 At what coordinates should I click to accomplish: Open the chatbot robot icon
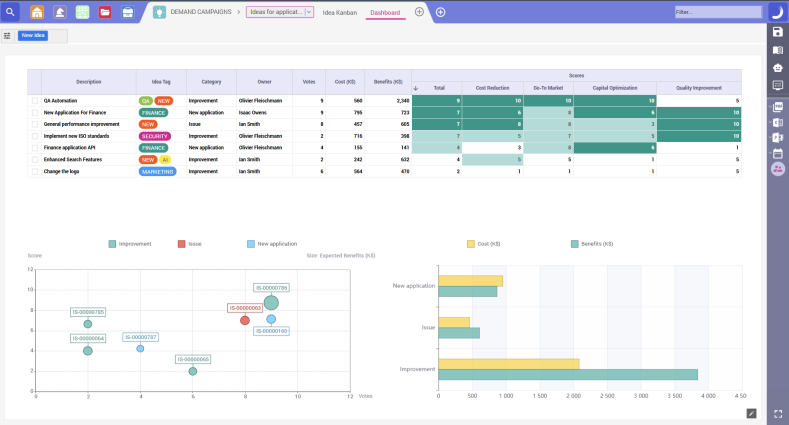click(778, 67)
